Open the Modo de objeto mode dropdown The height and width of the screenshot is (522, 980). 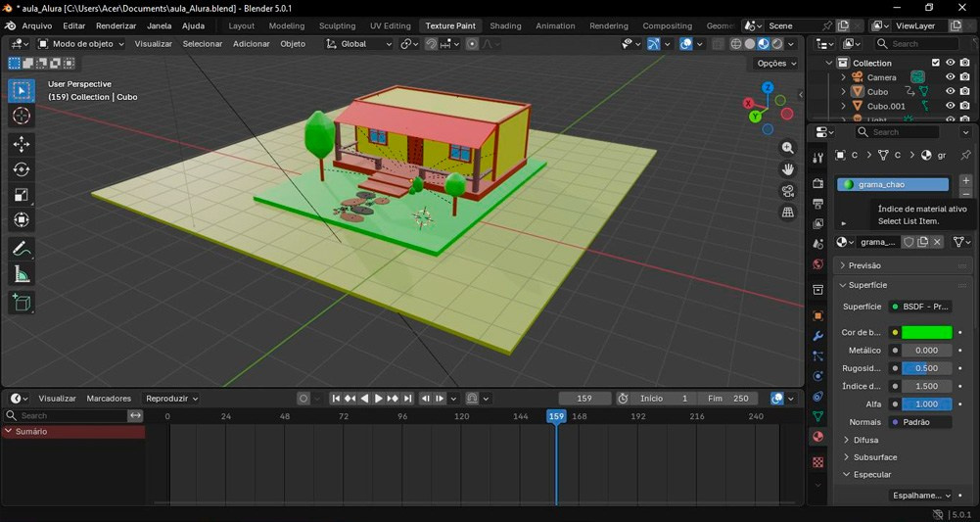click(80, 44)
